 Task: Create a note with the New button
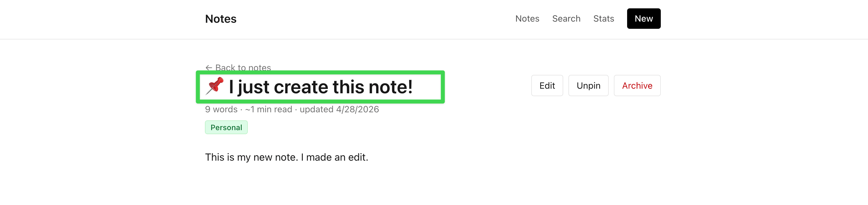(x=644, y=18)
